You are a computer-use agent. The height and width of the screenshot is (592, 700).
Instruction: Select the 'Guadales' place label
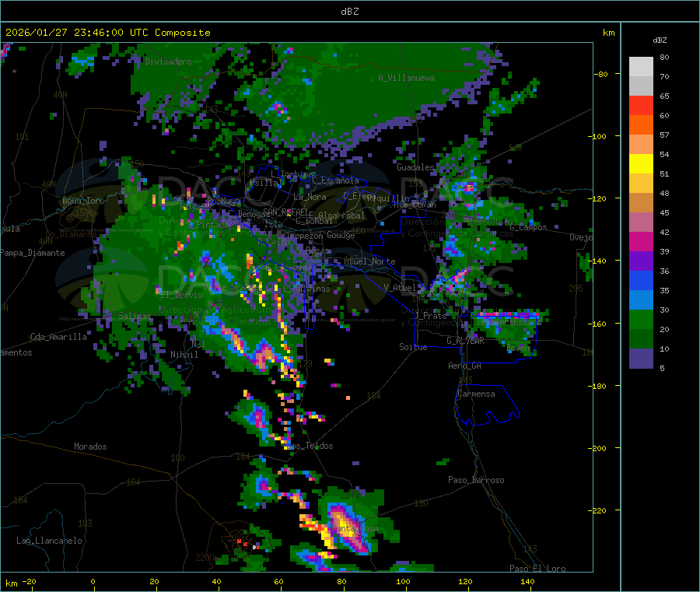click(415, 167)
